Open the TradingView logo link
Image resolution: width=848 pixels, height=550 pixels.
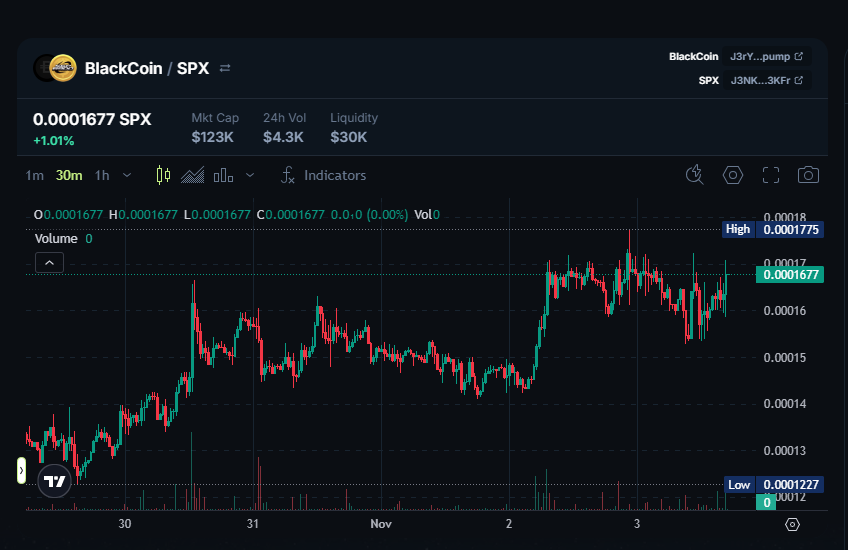(55, 481)
